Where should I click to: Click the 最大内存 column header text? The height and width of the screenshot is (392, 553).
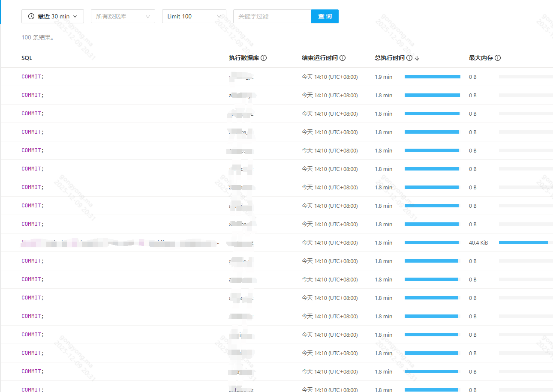[x=481, y=58]
